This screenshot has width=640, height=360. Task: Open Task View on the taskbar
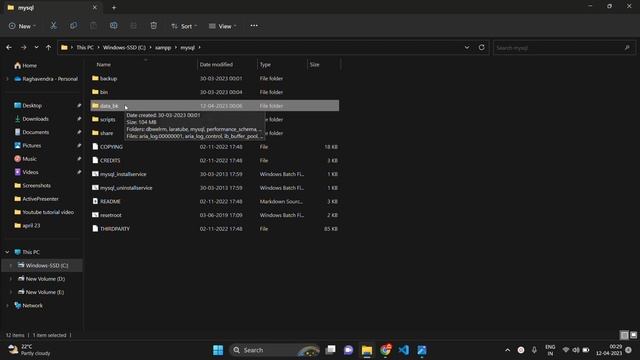(330, 350)
